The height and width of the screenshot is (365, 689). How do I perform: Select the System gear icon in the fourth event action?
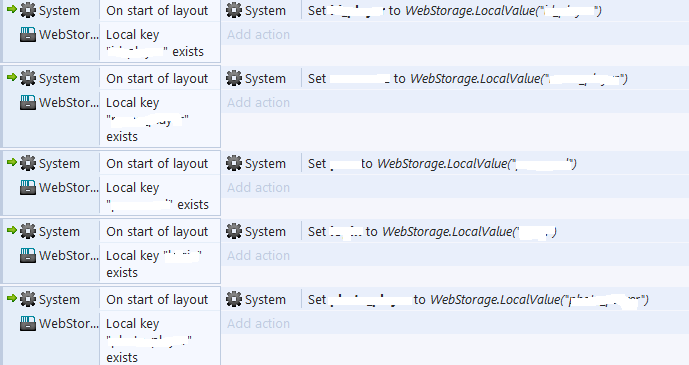coord(234,231)
